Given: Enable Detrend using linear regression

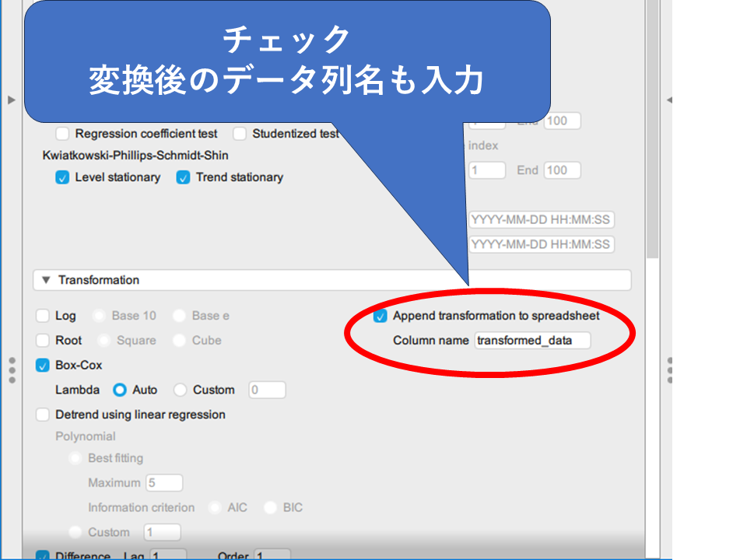Looking at the screenshot, I should 43,415.
